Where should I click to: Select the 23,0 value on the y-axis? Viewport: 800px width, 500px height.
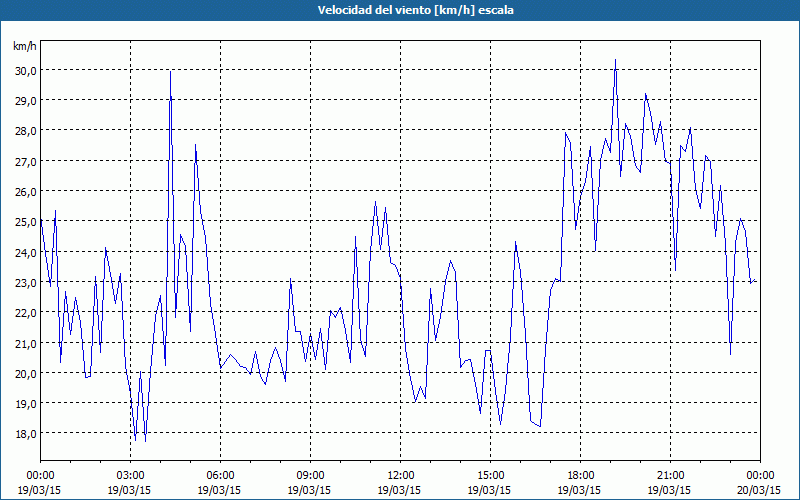point(25,283)
